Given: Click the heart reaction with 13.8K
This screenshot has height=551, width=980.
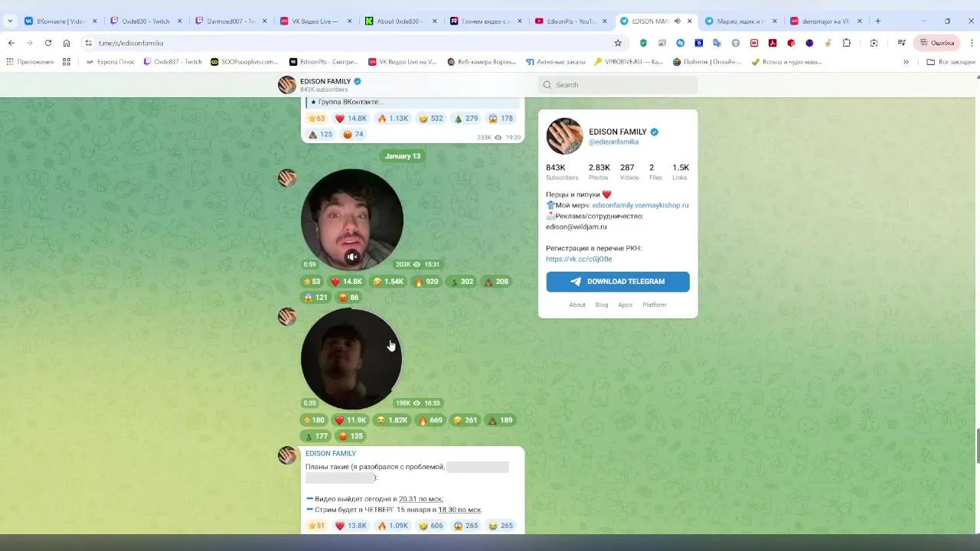Looking at the screenshot, I should click(351, 526).
